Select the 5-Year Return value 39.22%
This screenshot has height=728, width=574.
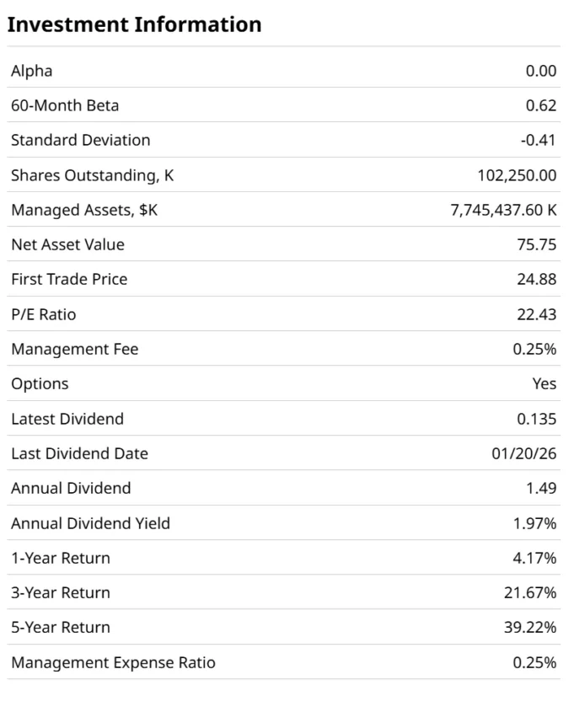[530, 628]
